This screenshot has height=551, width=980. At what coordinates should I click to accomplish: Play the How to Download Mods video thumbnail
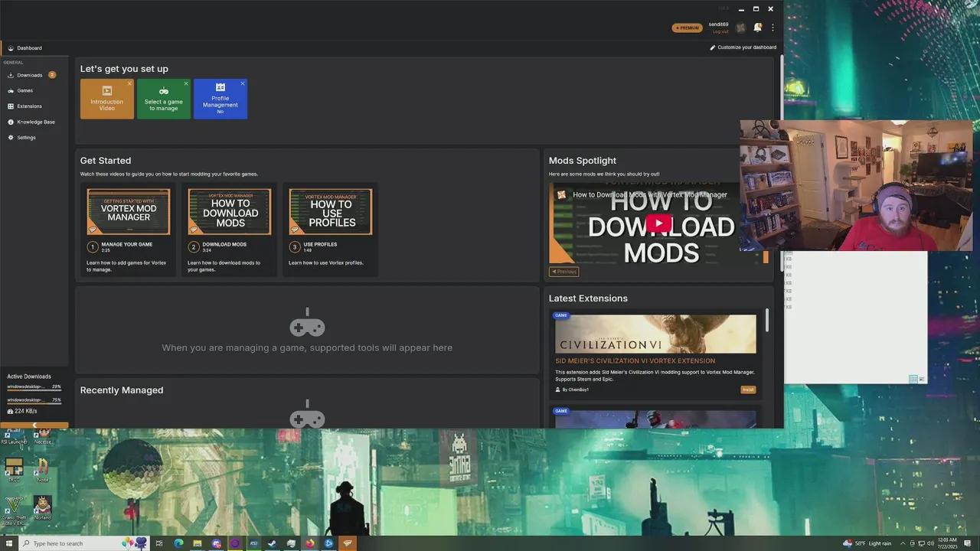pos(230,211)
